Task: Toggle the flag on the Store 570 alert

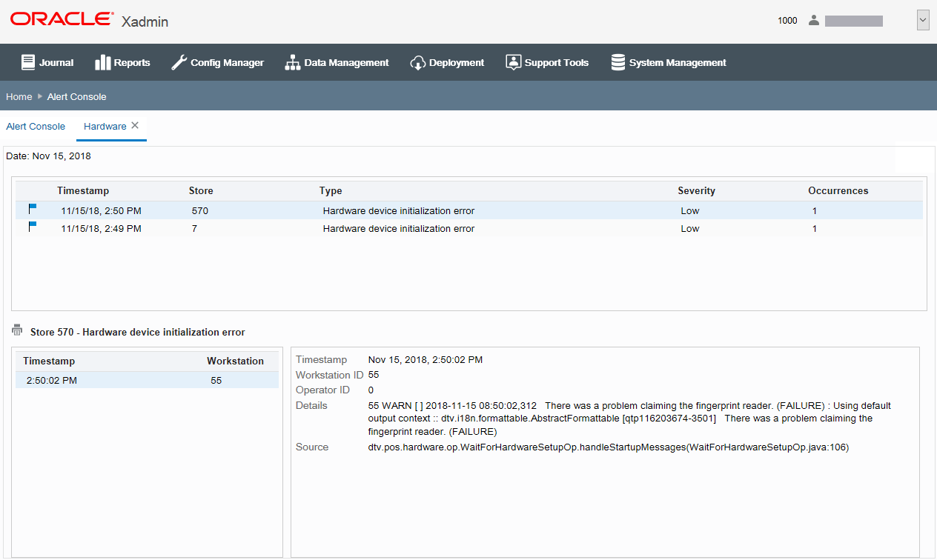Action: point(31,210)
